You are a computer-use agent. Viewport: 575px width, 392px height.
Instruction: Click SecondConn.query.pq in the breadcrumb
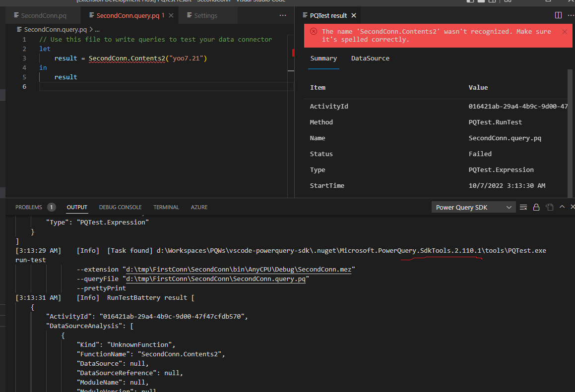pos(56,30)
